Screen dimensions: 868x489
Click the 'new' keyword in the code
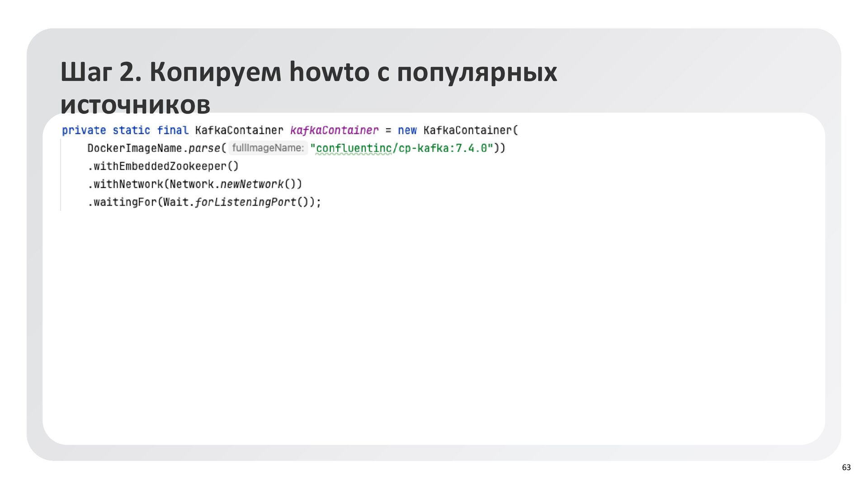407,131
